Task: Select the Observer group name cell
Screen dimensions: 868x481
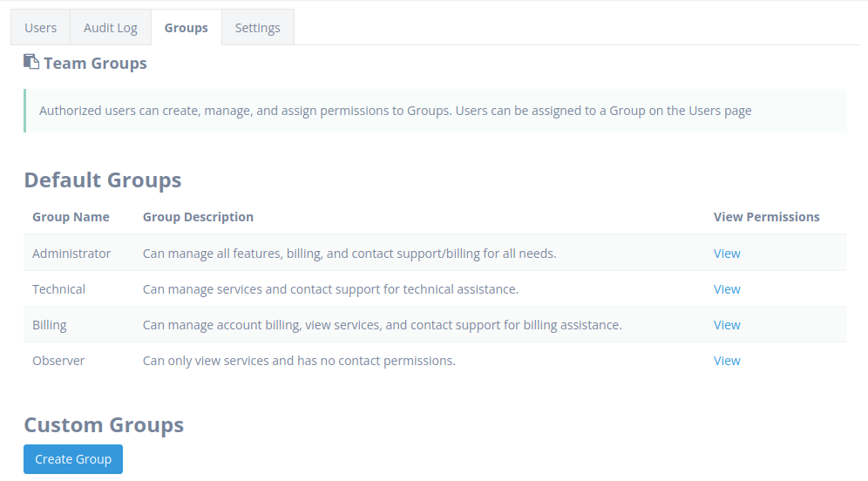Action: point(58,361)
